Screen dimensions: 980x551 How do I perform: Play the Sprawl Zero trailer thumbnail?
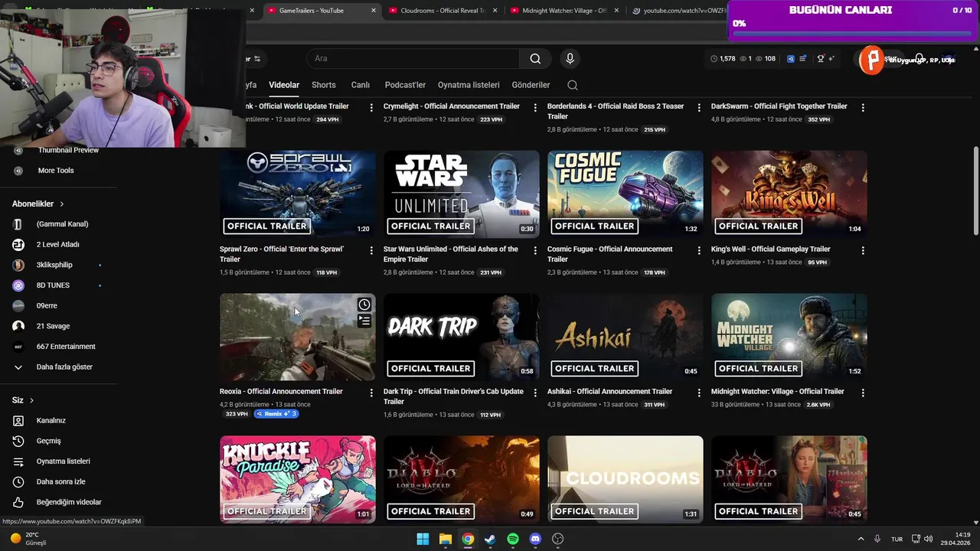pos(298,194)
